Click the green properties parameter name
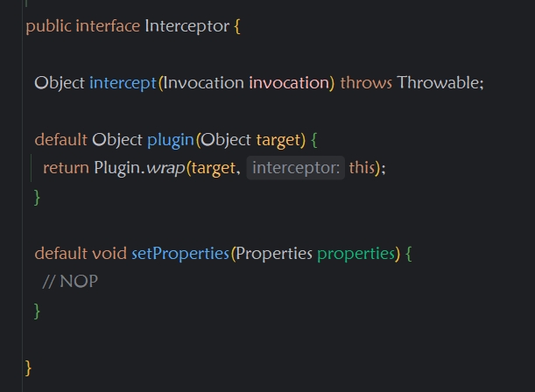 (x=355, y=253)
